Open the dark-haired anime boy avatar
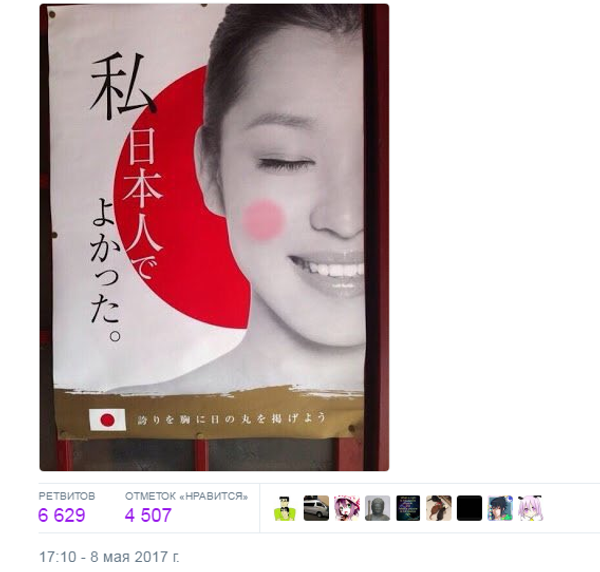600x572 pixels. tap(500, 508)
